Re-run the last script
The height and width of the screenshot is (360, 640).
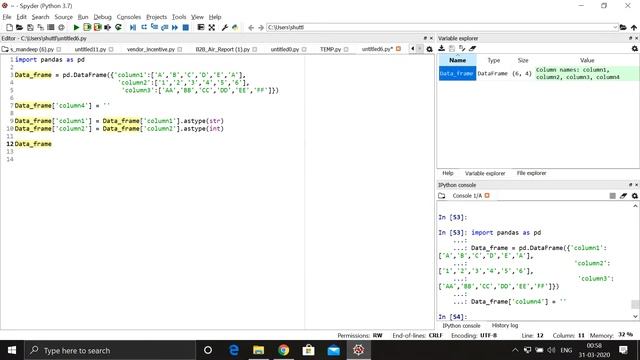pos(118,27)
